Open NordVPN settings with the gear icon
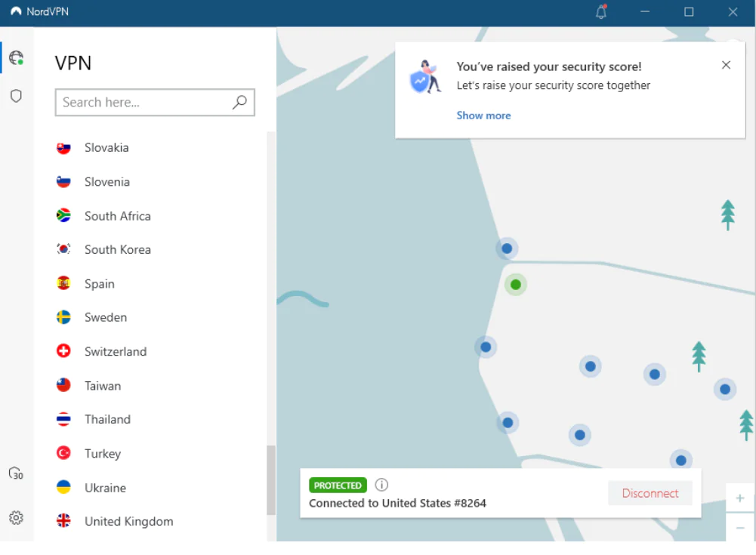Image resolution: width=756 pixels, height=555 pixels. tap(16, 518)
